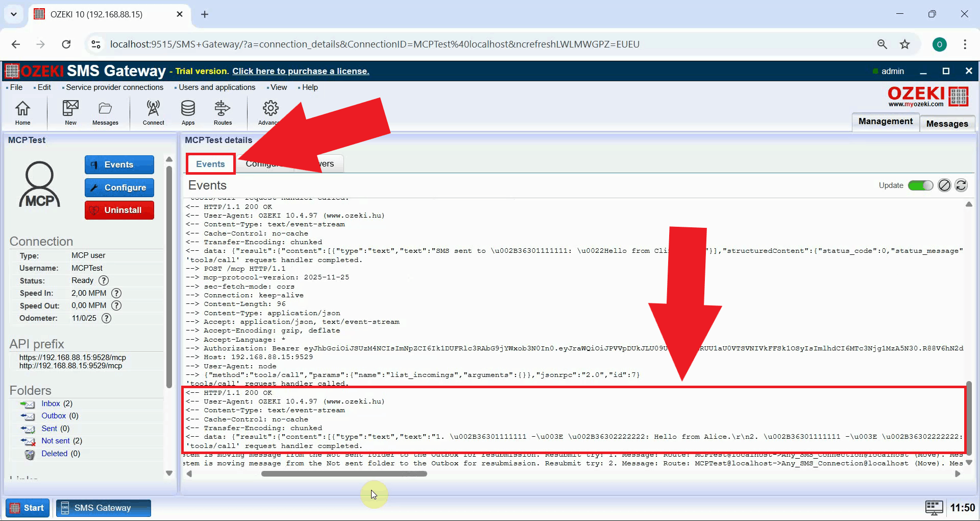Screen dimensions: 980x521
Task: Toggle the Update switch off
Action: click(x=920, y=185)
